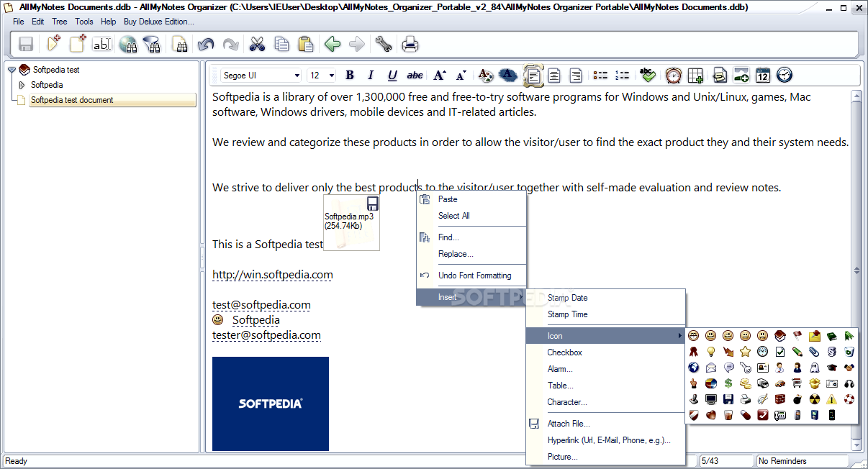Insert the radioactive symbol icon
The width and height of the screenshot is (868, 469).
815,399
